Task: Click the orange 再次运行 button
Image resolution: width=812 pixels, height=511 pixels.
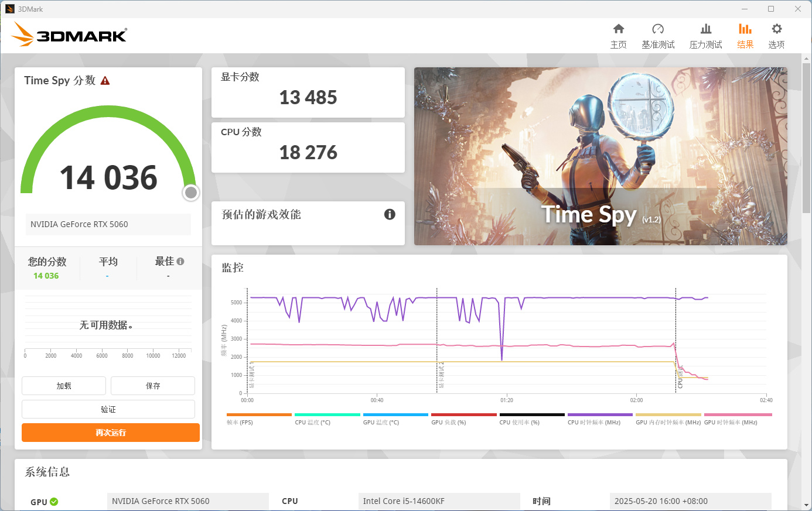Action: pos(111,433)
